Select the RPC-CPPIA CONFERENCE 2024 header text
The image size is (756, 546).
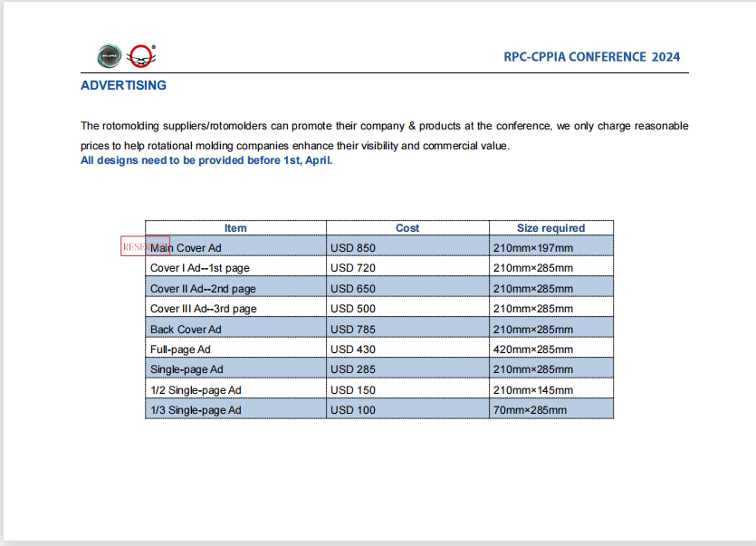pyautogui.click(x=591, y=57)
